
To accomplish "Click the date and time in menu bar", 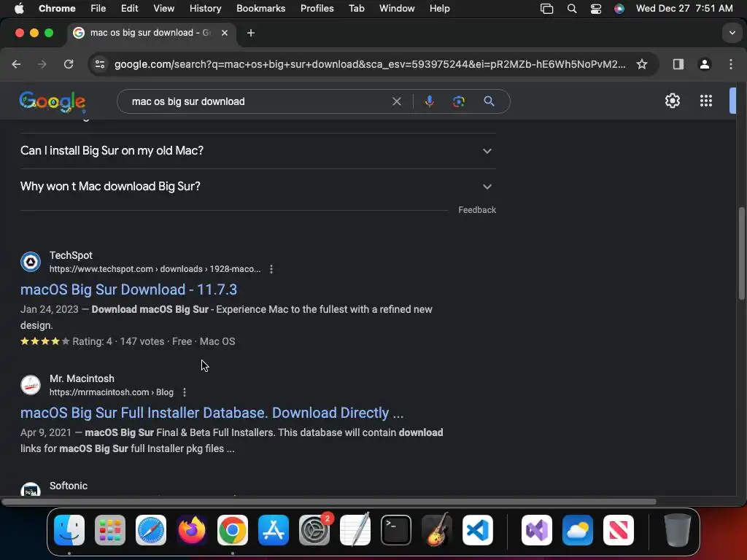I will tap(684, 9).
